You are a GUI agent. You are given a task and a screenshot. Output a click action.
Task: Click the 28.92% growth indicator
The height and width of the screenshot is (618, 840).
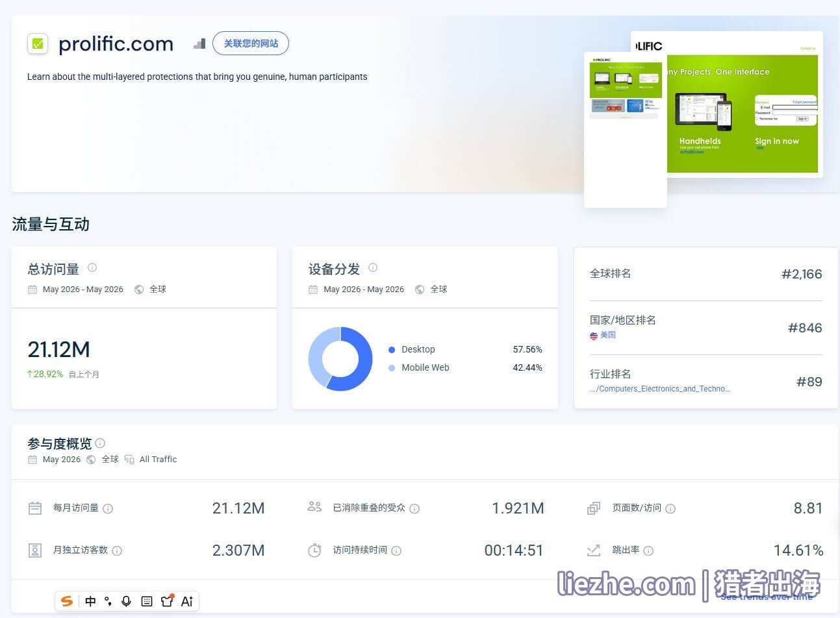45,375
